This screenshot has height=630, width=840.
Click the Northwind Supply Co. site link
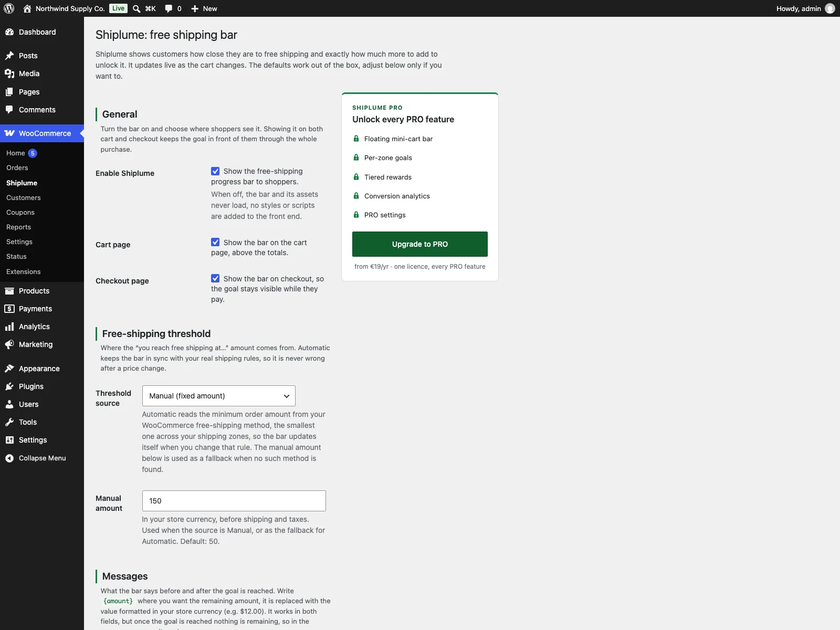(x=70, y=8)
